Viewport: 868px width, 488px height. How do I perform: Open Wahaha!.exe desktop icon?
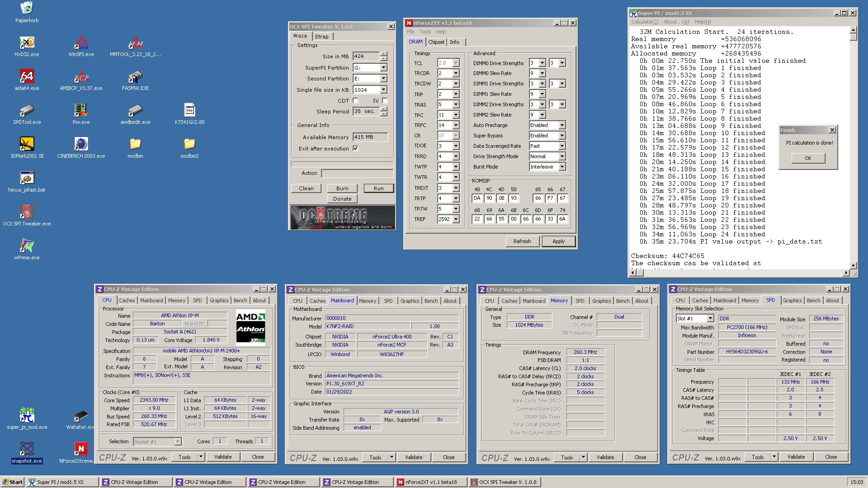pyautogui.click(x=81, y=415)
